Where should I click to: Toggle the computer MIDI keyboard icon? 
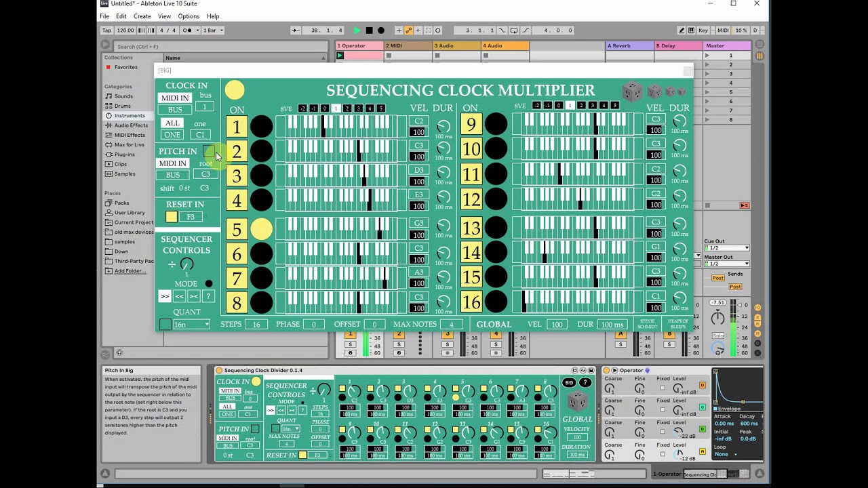click(691, 30)
